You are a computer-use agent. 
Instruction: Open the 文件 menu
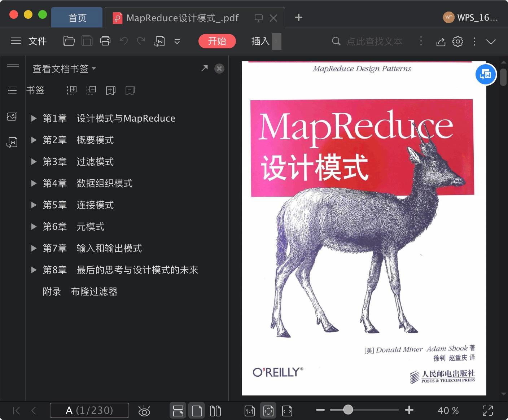pos(38,41)
